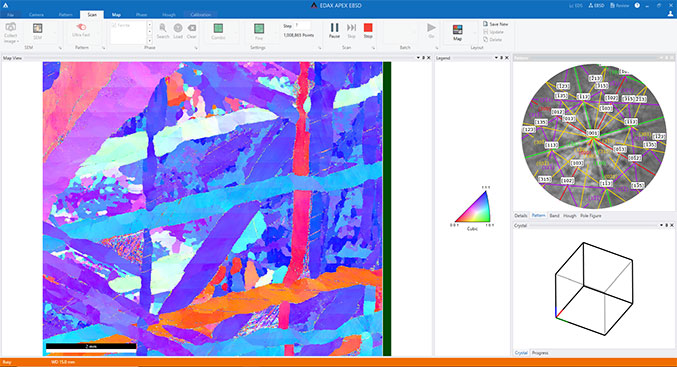Close the Legend panel
677x367 pixels.
pyautogui.click(x=506, y=58)
